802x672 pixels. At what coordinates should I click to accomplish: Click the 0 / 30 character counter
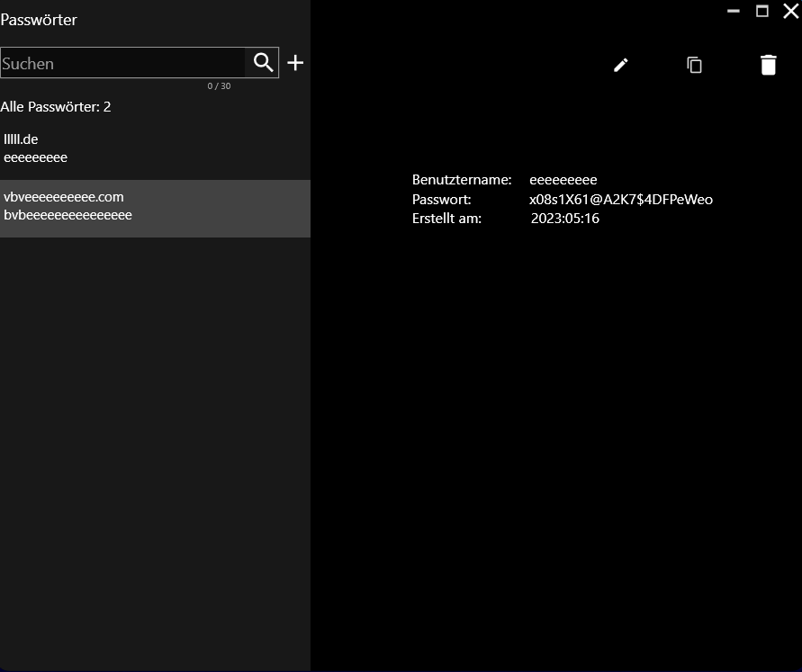pos(219,85)
